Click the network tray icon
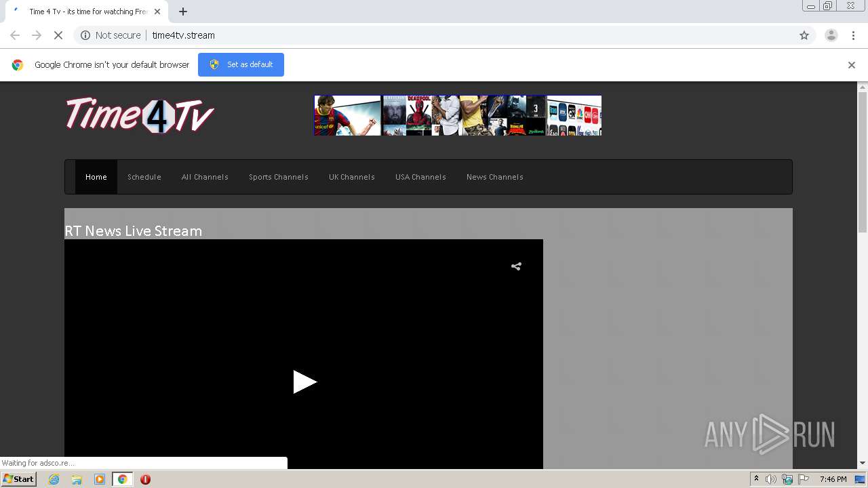 (787, 479)
